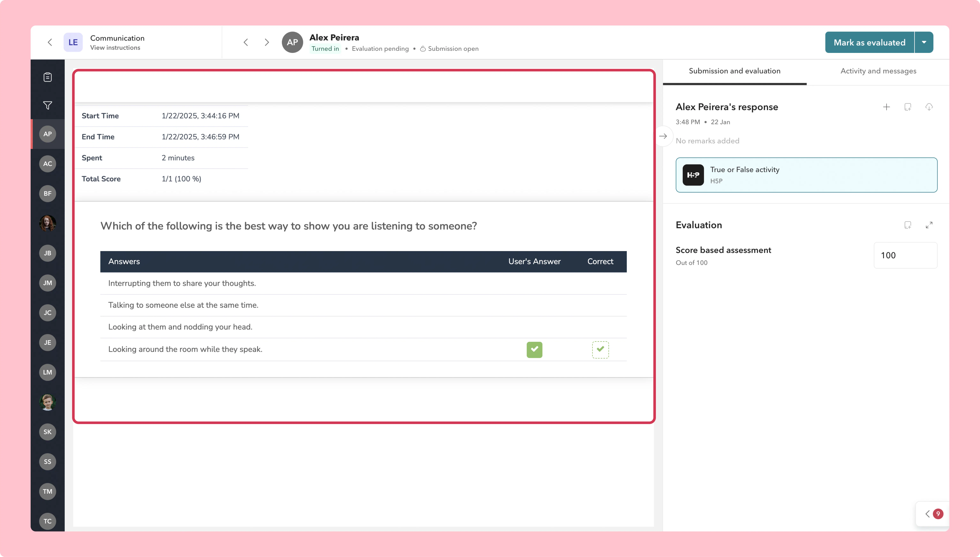This screenshot has height=557, width=980.
Task: Select student LM in the sidebar
Action: coord(47,373)
